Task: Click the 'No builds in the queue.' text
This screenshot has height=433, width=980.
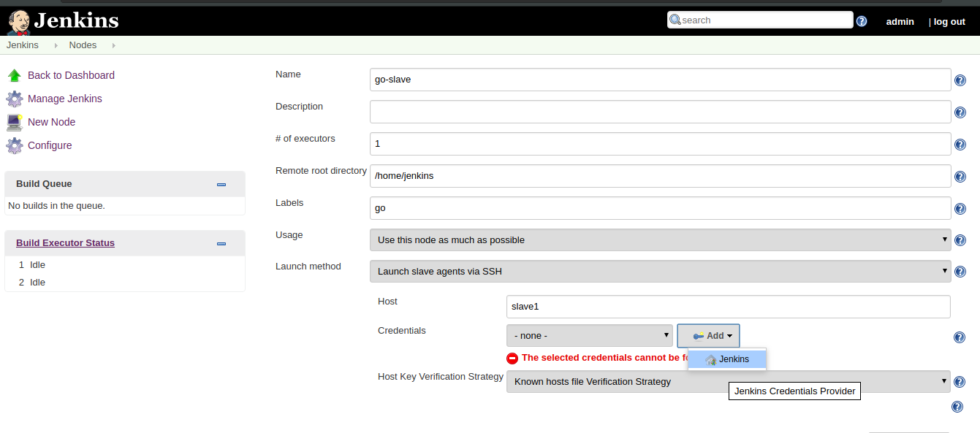Action: pos(56,206)
